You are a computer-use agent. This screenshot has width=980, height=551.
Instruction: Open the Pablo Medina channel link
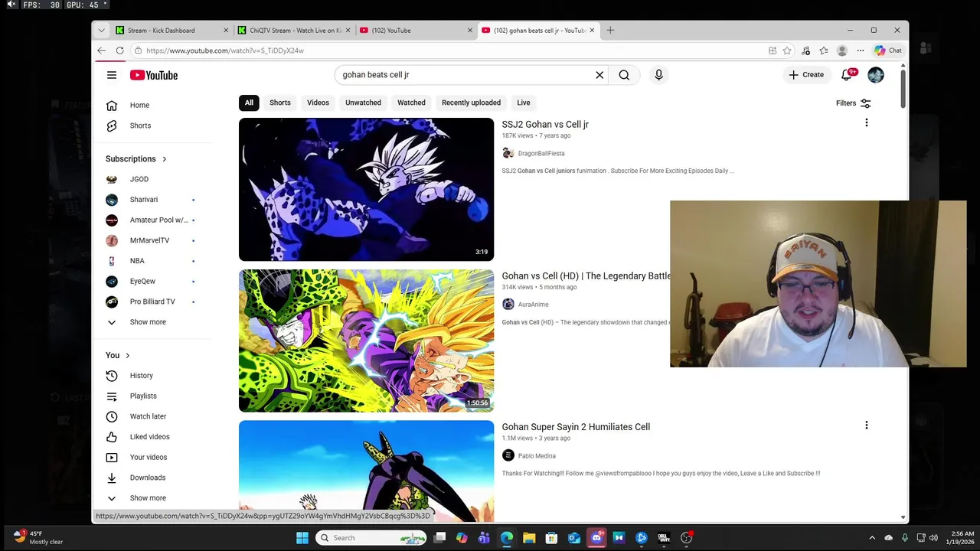[537, 456]
